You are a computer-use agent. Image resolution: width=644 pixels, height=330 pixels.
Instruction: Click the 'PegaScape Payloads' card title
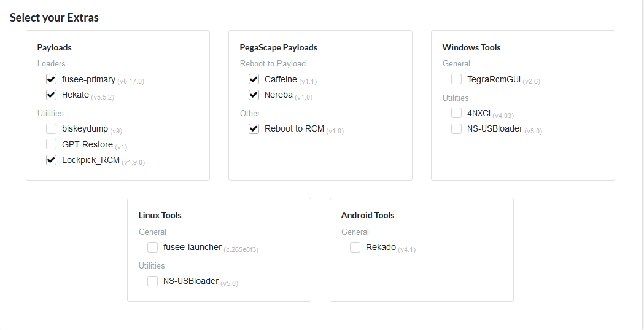[279, 48]
